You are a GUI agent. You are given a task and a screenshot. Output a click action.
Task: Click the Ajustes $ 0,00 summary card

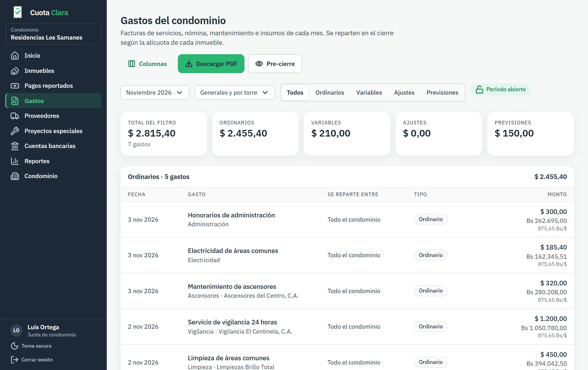pos(439,134)
